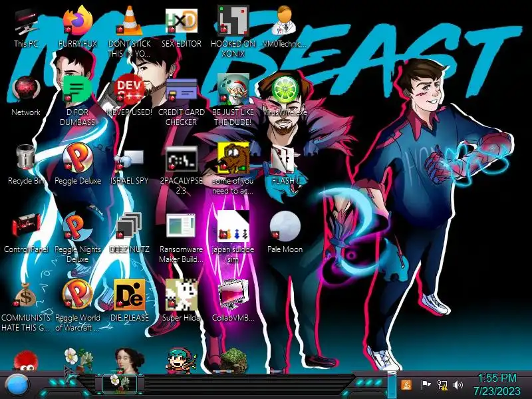Screen dimensions: 532x399
Task: Open the clock showing 1:55 PM
Action: (x=497, y=378)
